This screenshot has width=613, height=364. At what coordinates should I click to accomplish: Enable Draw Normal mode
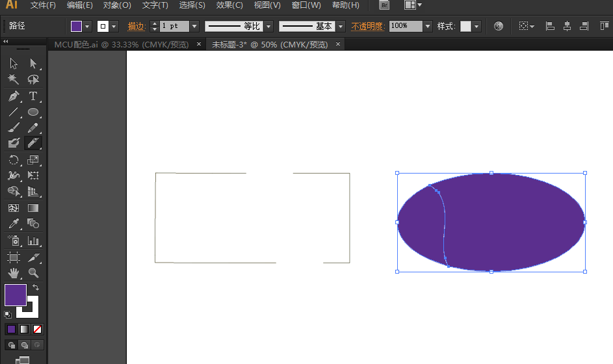[x=11, y=345]
